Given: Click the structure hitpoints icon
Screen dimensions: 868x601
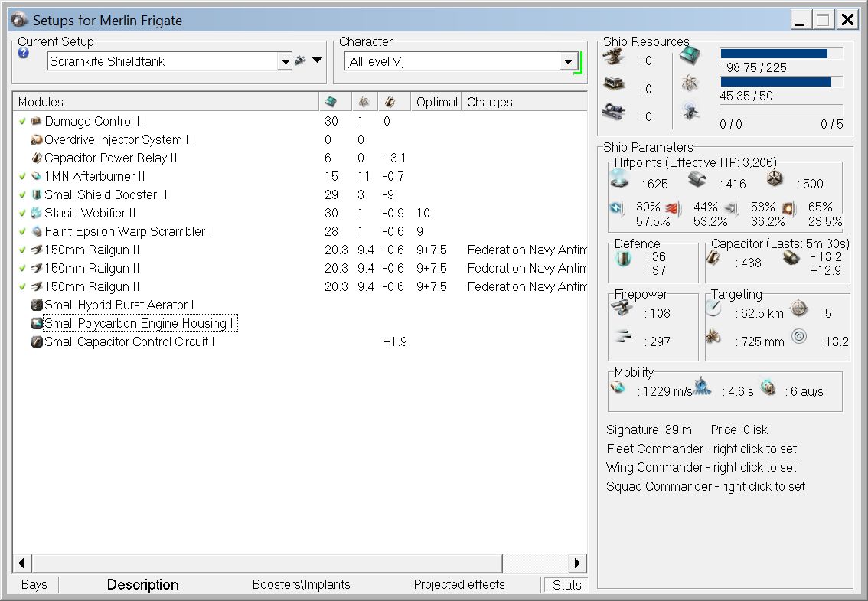Looking at the screenshot, I should click(775, 179).
